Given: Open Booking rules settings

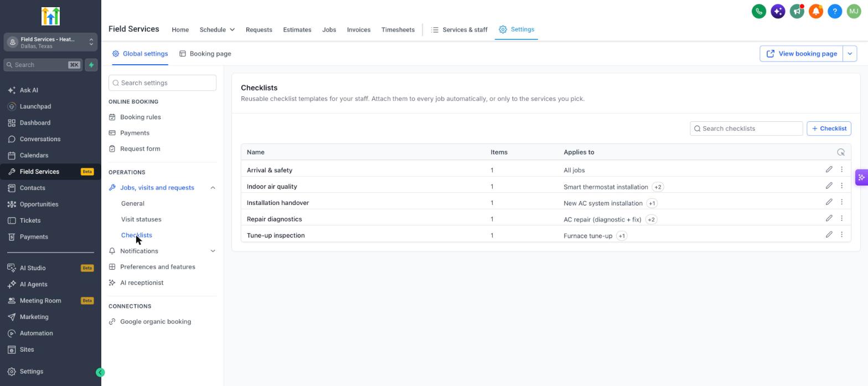Looking at the screenshot, I should pyautogui.click(x=141, y=117).
